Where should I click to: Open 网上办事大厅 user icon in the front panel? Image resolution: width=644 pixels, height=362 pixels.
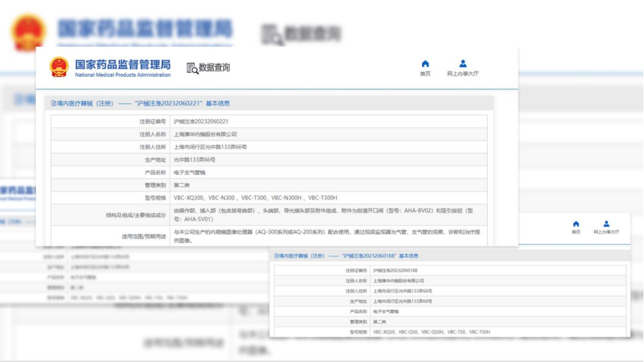point(463,64)
